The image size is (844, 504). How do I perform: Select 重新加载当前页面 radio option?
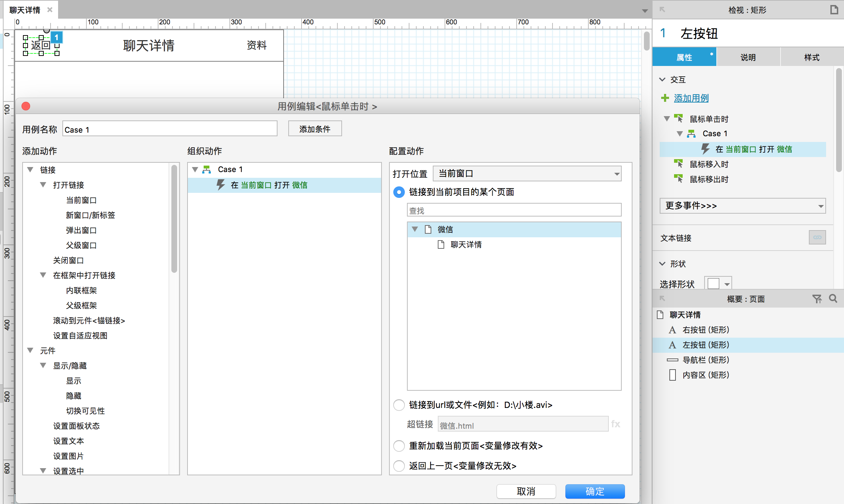coord(399,446)
